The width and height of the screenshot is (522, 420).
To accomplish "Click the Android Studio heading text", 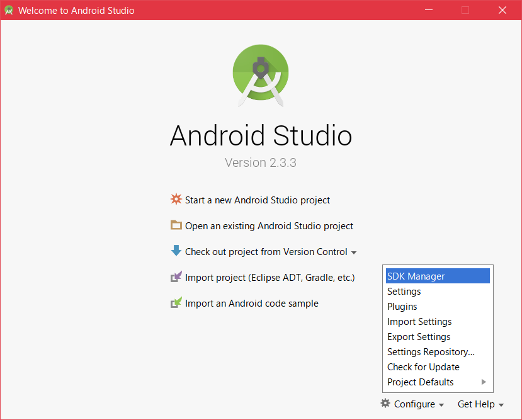I will click(x=261, y=135).
